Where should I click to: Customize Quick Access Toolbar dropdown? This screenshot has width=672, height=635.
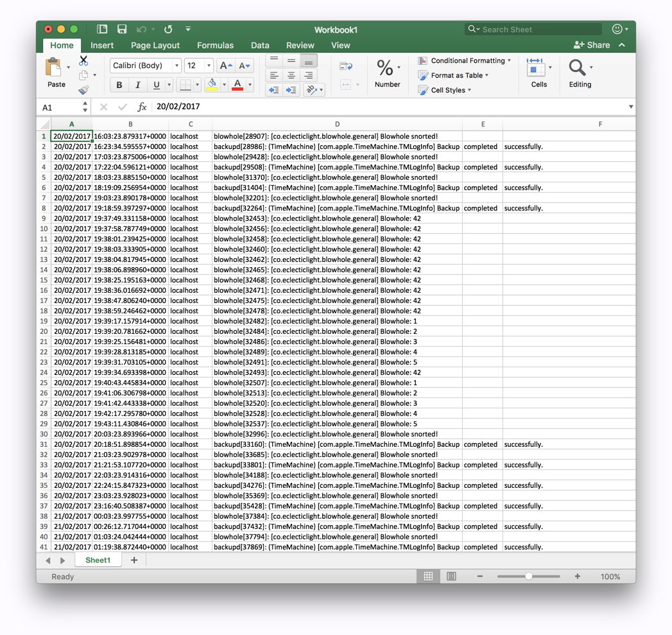(x=187, y=29)
